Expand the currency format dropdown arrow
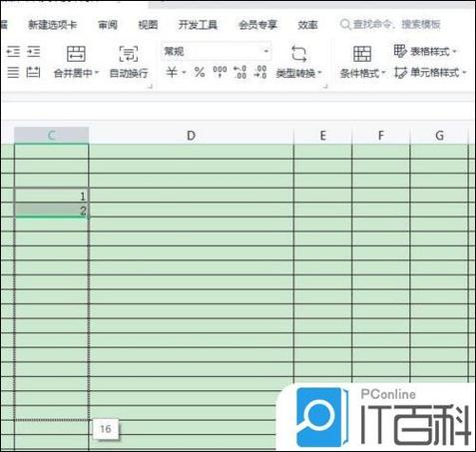The width and height of the screenshot is (476, 452). (x=184, y=72)
